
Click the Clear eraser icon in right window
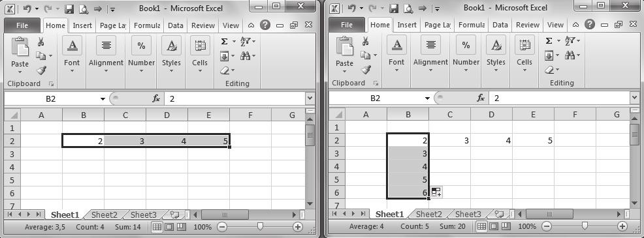pos(549,70)
